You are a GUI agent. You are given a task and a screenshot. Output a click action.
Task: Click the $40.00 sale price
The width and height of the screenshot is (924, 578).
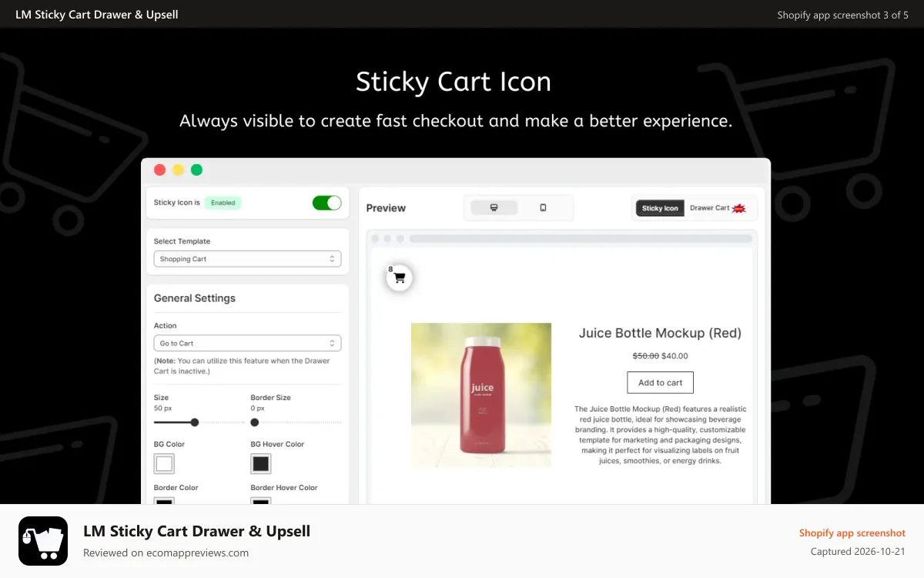click(675, 356)
